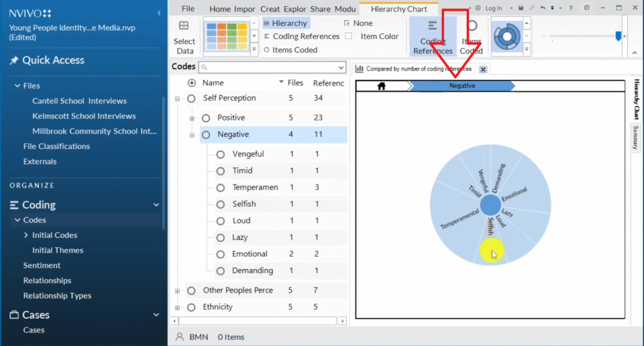Close the coding references chart tab
This screenshot has width=644, height=346.
483,69
